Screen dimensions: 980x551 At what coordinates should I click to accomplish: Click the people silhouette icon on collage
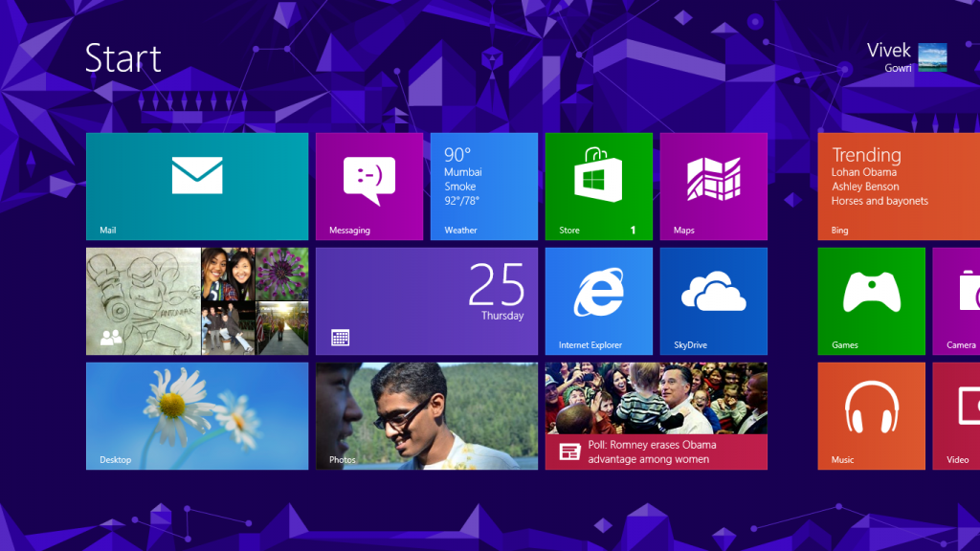[111, 338]
